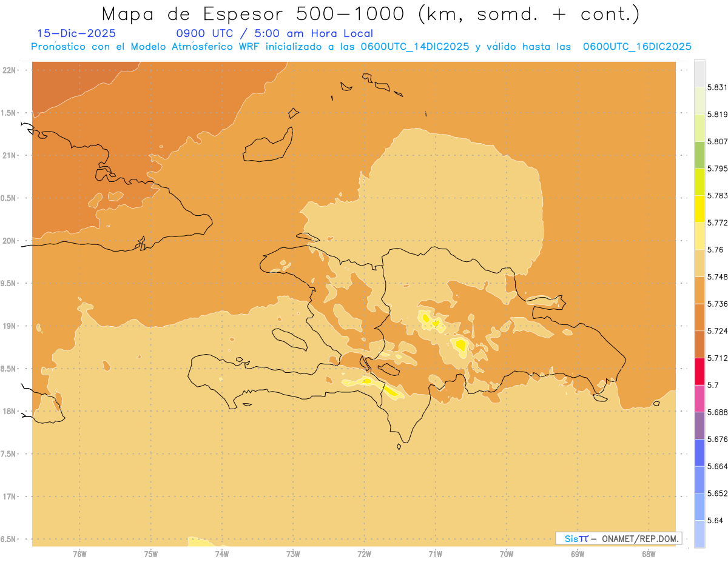
Task: Click the latitude label '18N'
Action: click(x=9, y=411)
